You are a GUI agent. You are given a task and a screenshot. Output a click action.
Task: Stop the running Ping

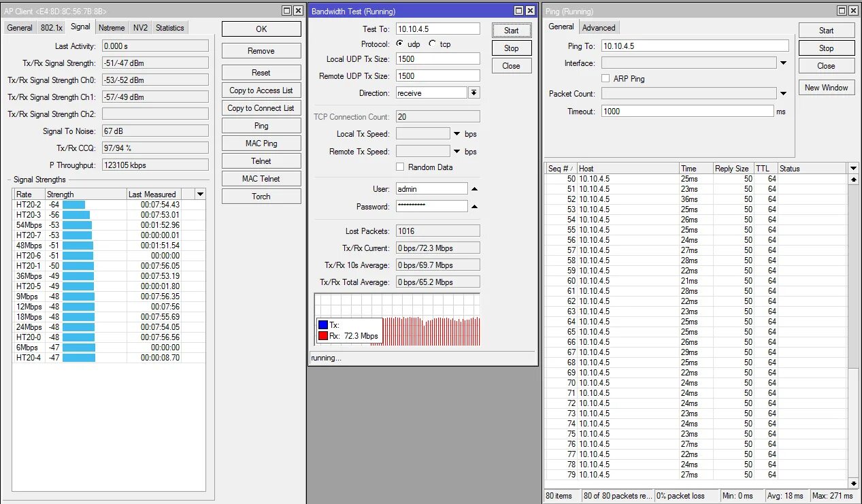(x=827, y=48)
